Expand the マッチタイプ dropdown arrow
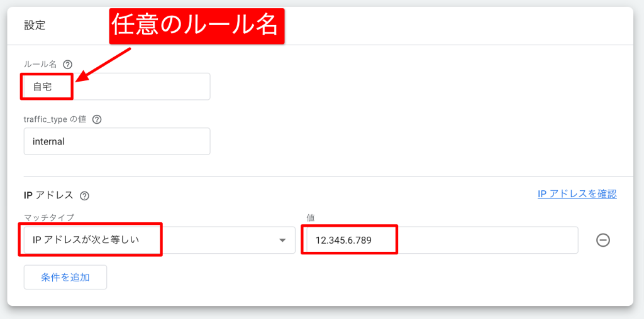644x319 pixels. point(283,240)
